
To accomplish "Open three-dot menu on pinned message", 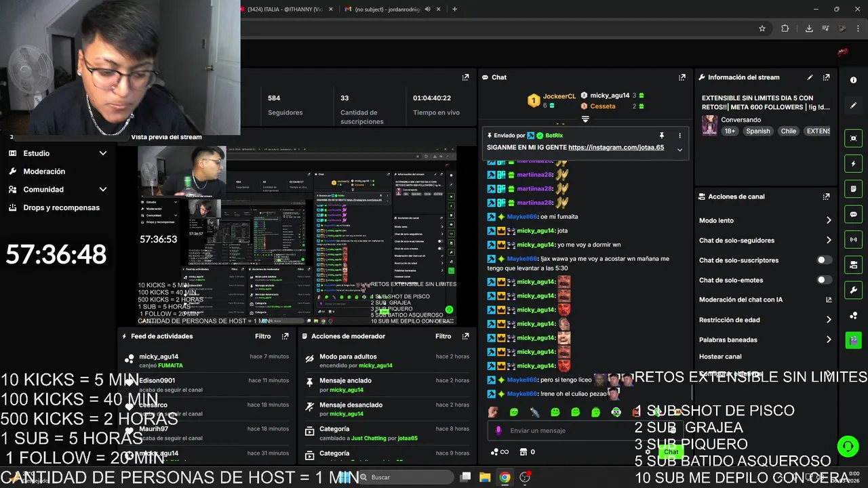I will point(679,136).
